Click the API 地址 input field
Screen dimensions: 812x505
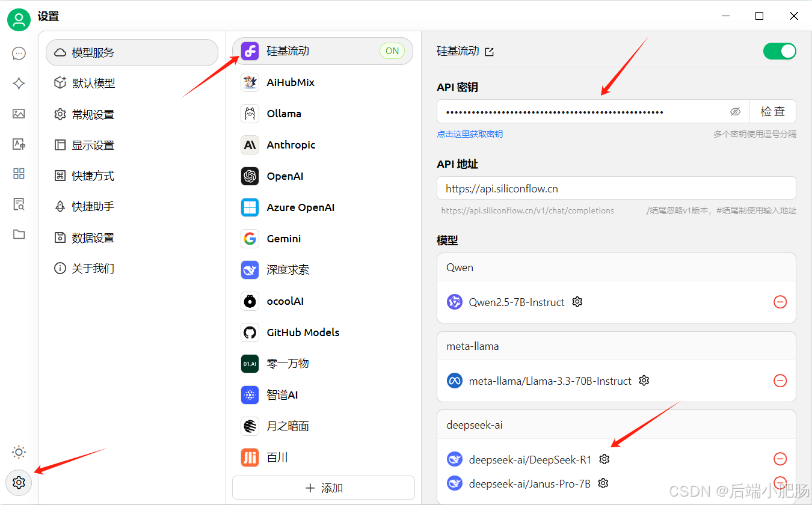pos(616,188)
